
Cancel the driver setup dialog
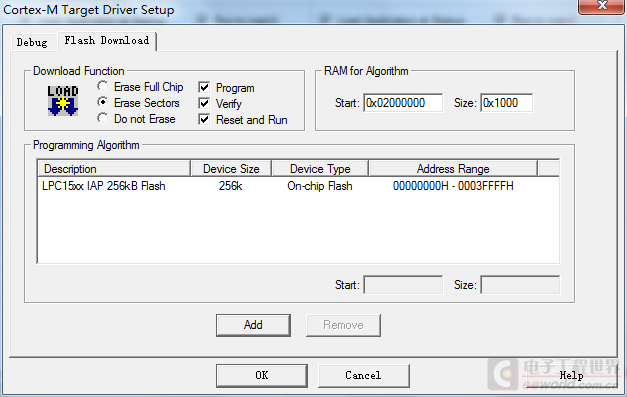coord(363,375)
